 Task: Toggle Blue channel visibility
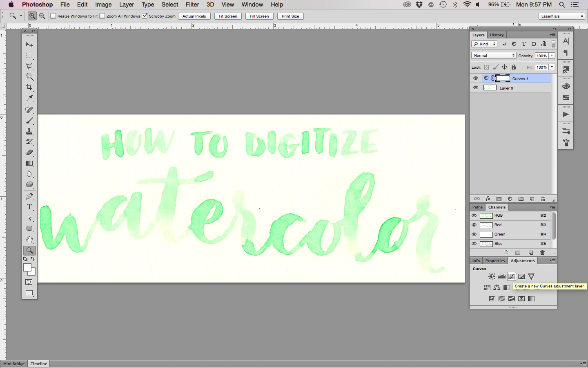[x=474, y=244]
